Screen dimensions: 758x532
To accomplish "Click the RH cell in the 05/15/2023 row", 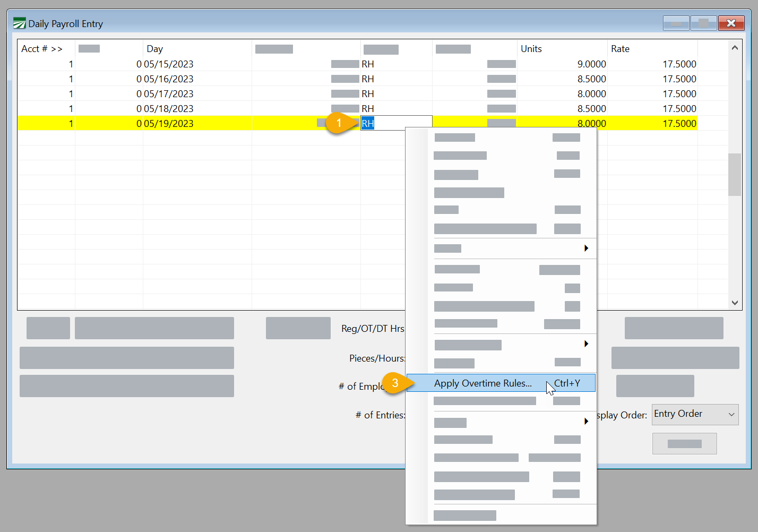I will tap(368, 64).
